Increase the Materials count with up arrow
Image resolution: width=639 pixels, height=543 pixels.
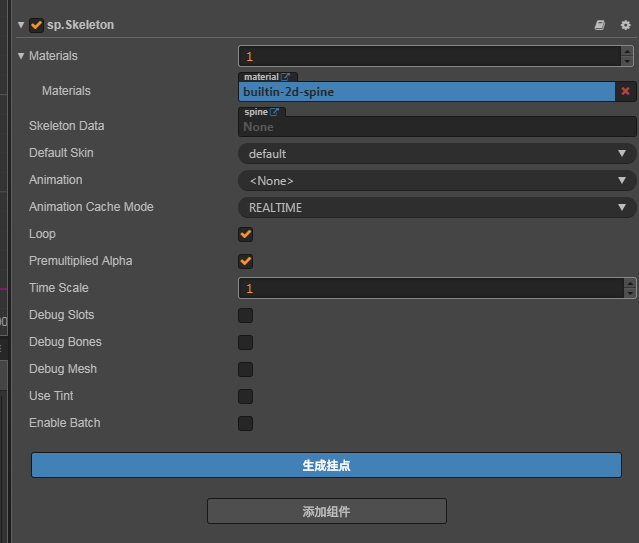(x=628, y=51)
